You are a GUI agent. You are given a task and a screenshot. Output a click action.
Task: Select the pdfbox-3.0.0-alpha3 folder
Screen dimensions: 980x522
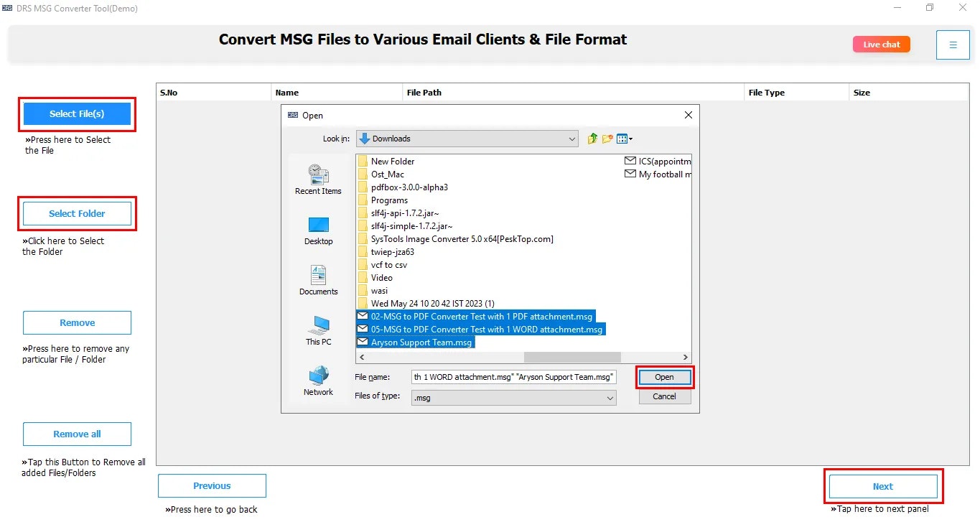403,187
